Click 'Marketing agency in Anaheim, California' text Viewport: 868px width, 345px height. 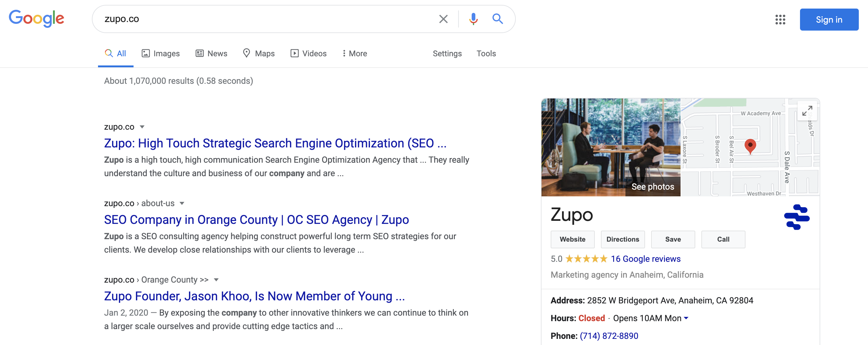[x=627, y=275]
